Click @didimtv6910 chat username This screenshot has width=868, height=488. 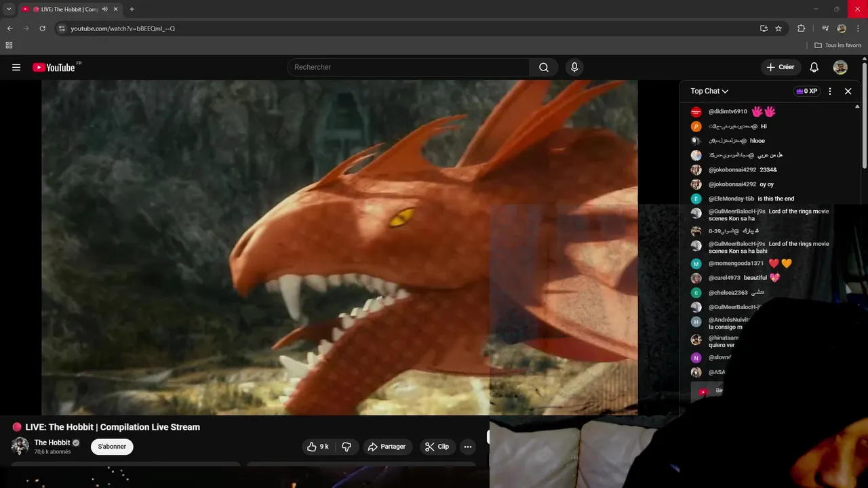tap(728, 112)
